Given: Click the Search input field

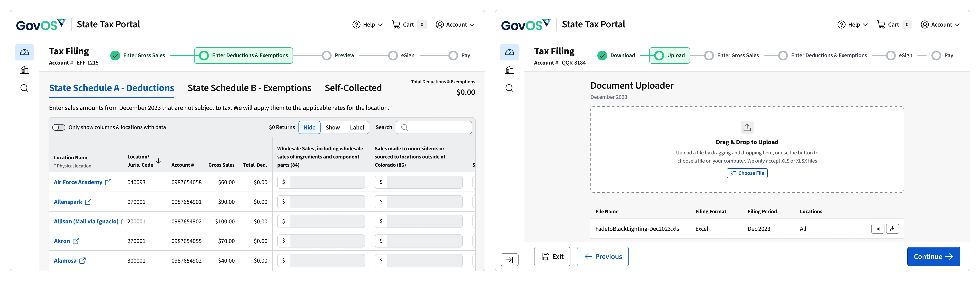Looking at the screenshot, I should coord(438,127).
